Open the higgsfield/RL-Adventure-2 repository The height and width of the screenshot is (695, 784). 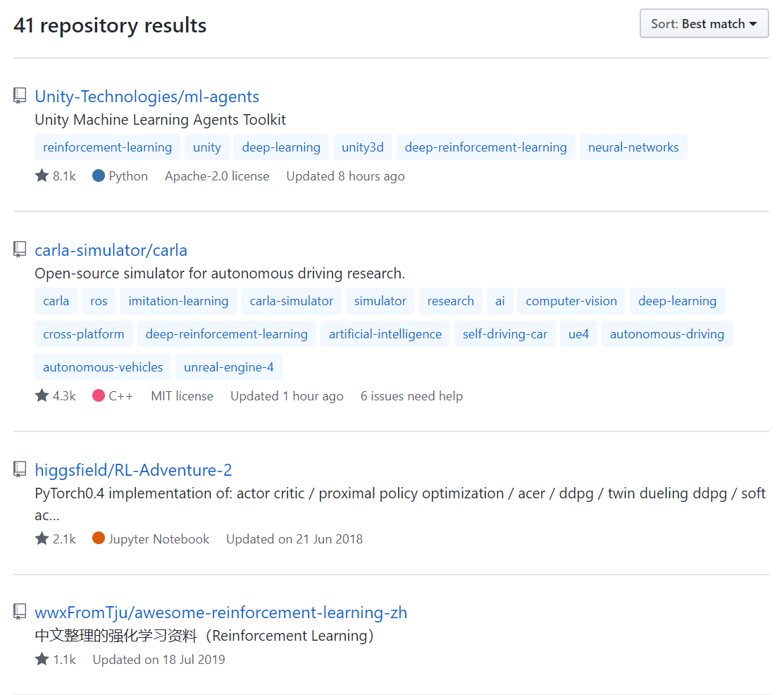point(133,470)
